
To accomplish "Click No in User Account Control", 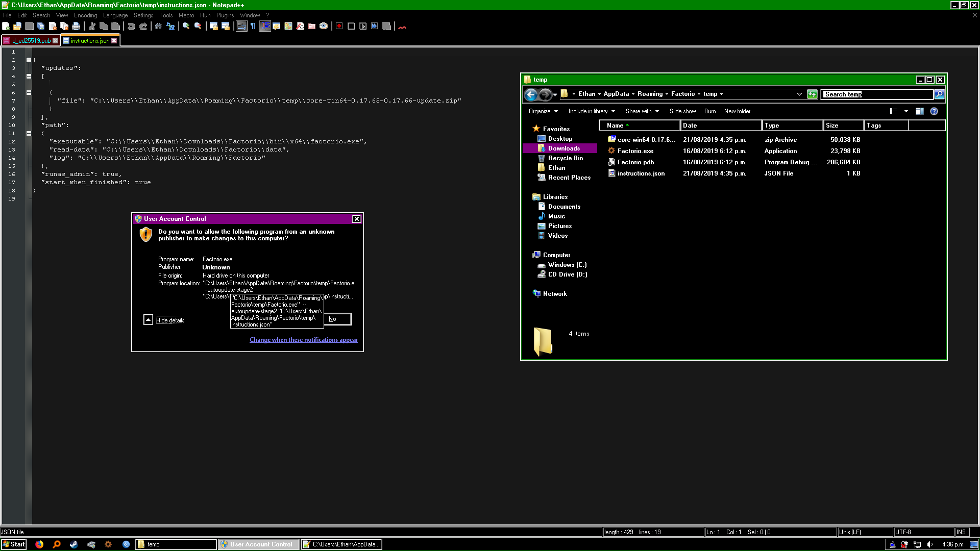I will tap(337, 319).
